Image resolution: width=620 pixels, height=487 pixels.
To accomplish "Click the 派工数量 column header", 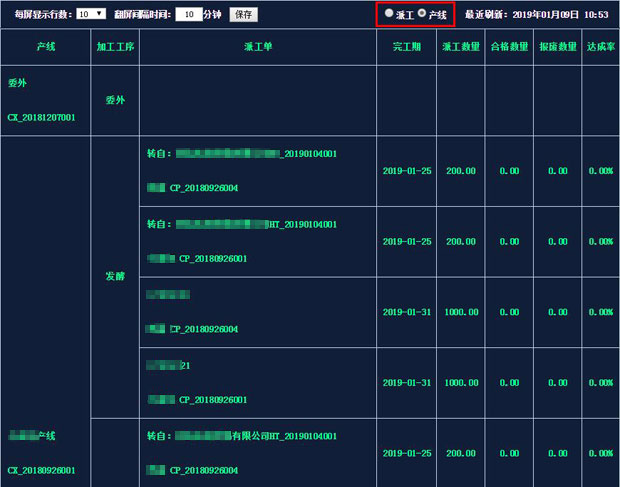I will [461, 47].
